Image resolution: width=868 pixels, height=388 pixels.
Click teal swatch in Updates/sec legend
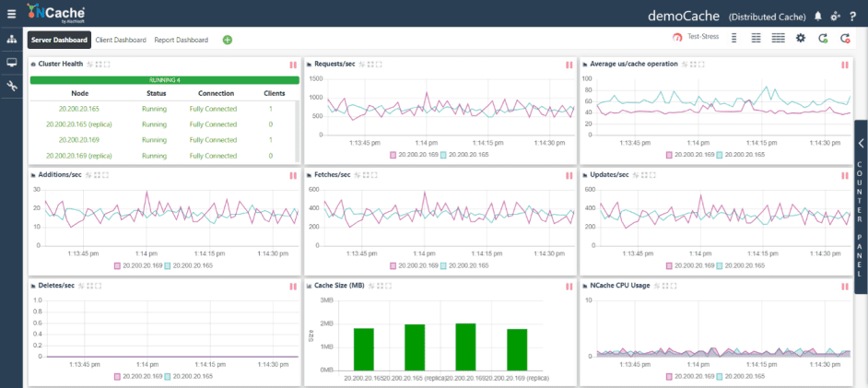[721, 265]
